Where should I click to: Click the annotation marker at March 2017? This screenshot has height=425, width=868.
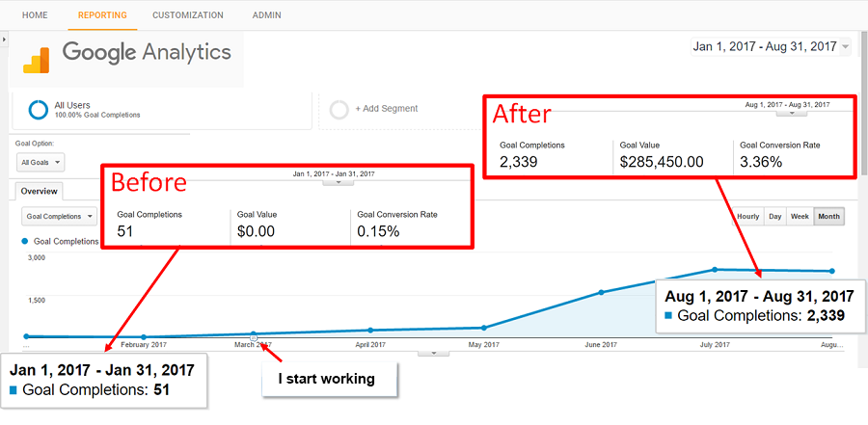coord(254,338)
